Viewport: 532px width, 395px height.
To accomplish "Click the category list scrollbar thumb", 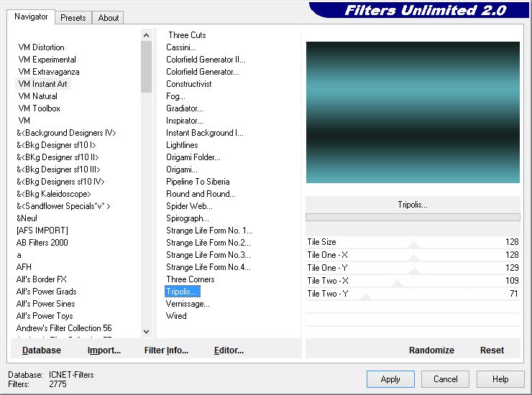I will (x=146, y=67).
